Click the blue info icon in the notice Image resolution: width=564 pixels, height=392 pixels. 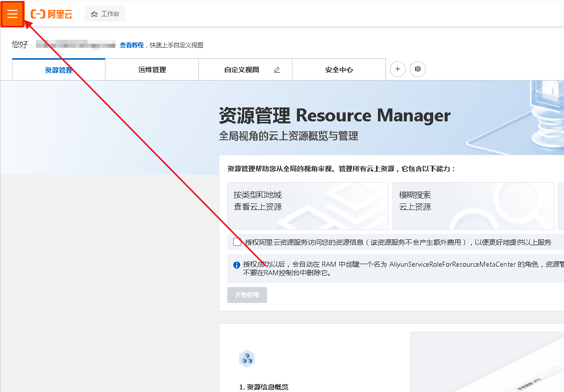tap(237, 265)
